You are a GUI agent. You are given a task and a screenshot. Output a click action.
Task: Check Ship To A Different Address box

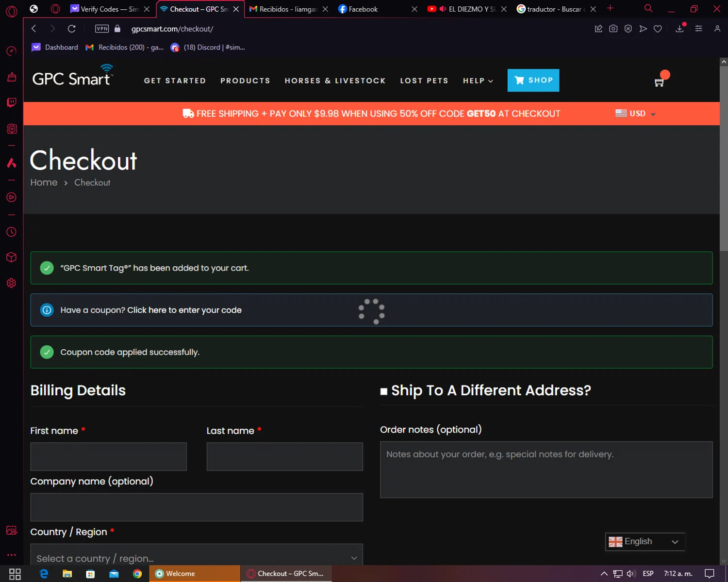click(x=384, y=391)
